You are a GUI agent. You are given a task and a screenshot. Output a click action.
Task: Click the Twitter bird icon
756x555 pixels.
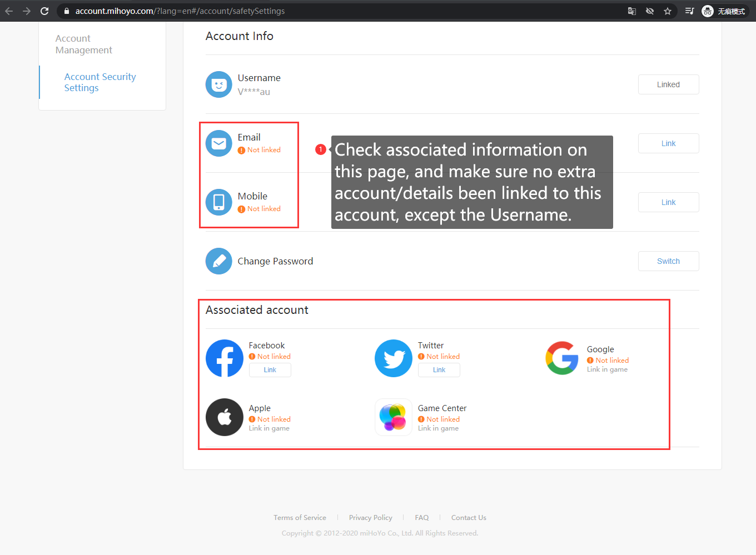point(394,358)
